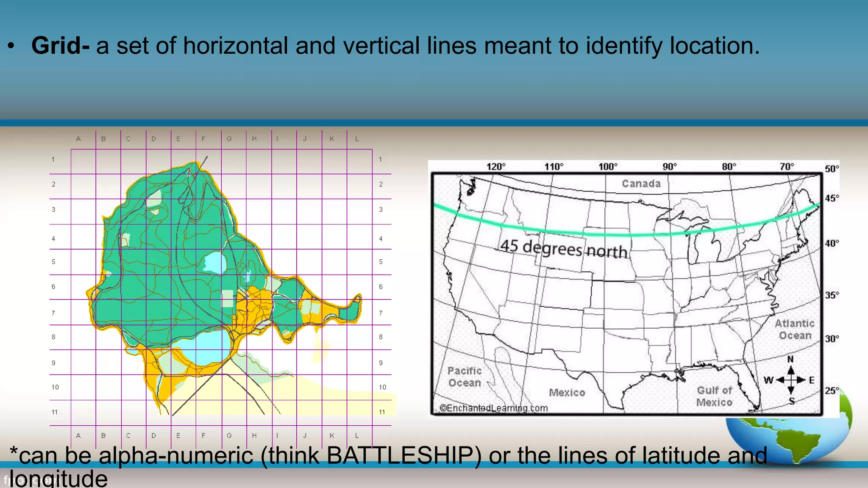
Task: Click the bold word 'Grid-' in the title
Action: pos(60,45)
